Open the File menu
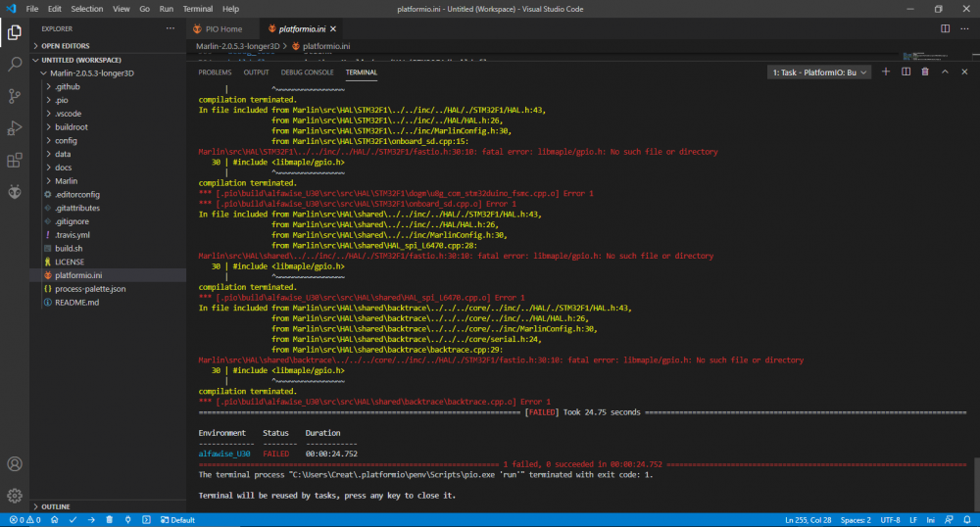The height and width of the screenshot is (527, 980). pos(32,9)
